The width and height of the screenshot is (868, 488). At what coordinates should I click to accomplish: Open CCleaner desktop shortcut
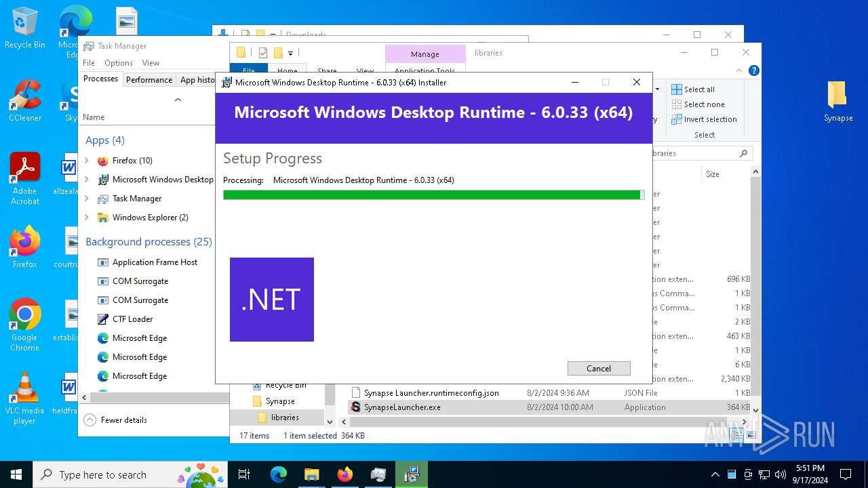(x=25, y=101)
